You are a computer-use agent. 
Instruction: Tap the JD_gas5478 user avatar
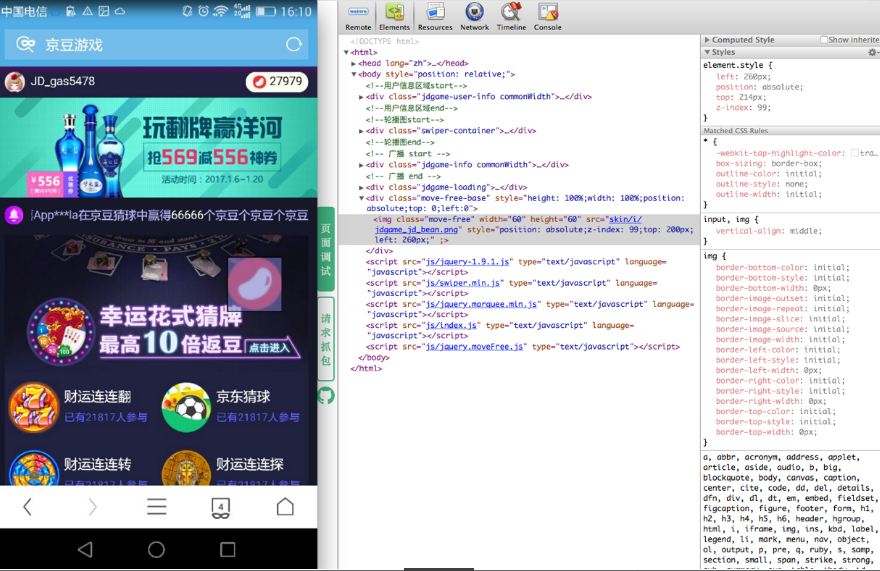tap(15, 82)
